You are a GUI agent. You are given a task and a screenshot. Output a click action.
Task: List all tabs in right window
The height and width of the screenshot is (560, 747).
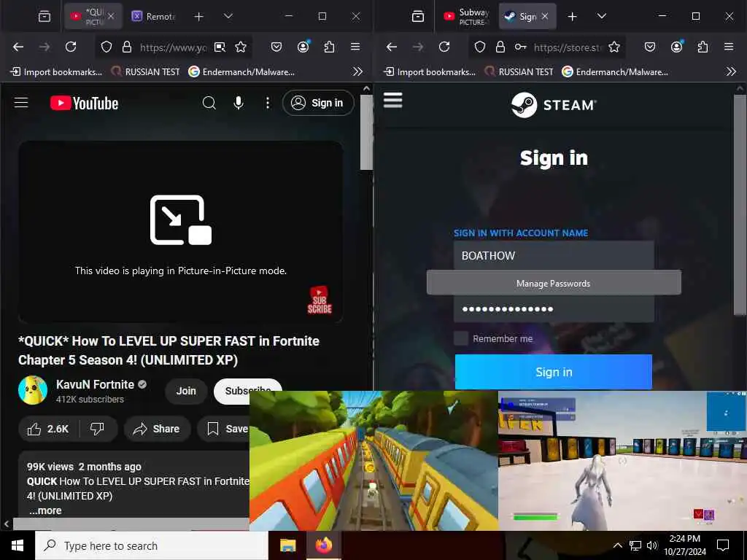[x=602, y=16]
